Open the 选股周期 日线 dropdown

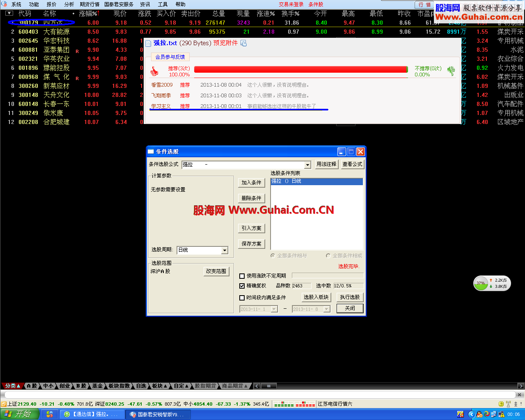coord(225,250)
